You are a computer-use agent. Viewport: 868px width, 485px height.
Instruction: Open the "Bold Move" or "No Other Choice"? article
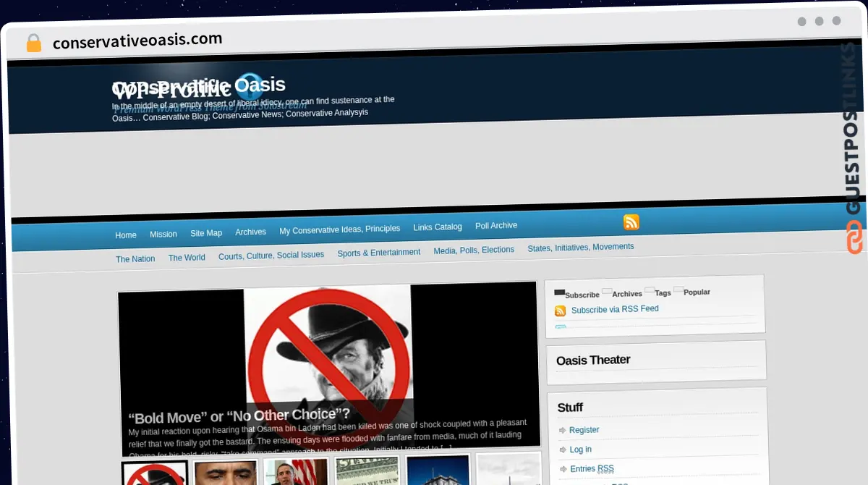tap(239, 416)
